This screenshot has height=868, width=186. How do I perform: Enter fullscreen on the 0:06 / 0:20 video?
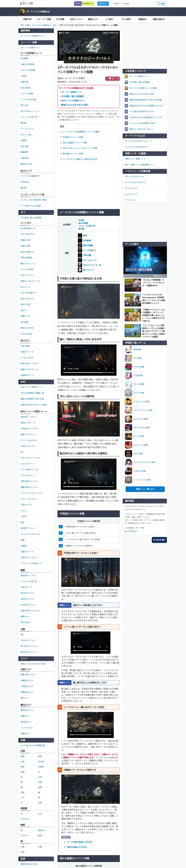point(106,483)
